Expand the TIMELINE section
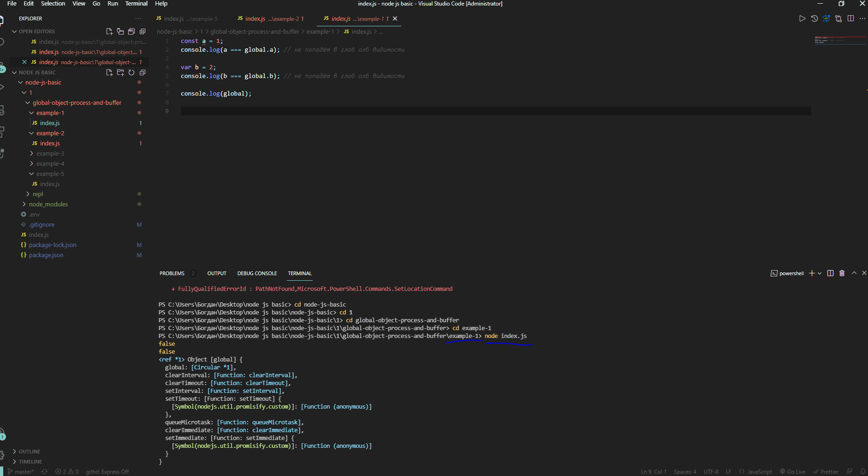The width and height of the screenshot is (868, 476). [x=30, y=462]
